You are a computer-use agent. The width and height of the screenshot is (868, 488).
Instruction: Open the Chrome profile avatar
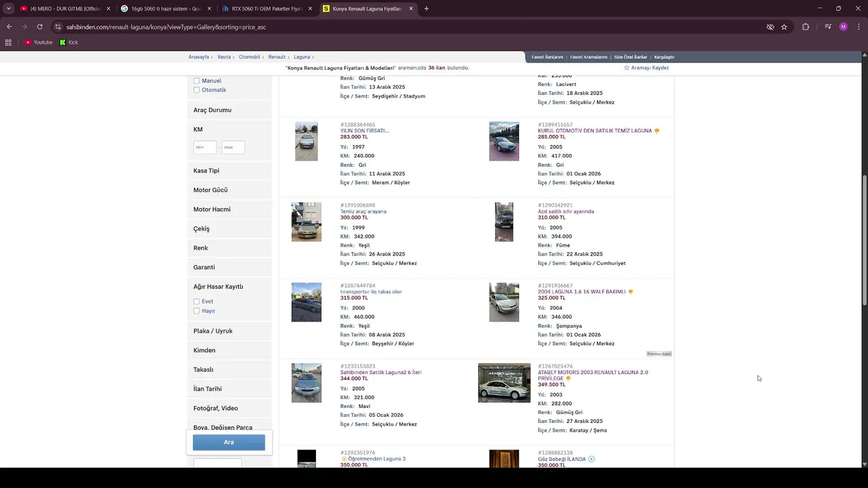(843, 27)
